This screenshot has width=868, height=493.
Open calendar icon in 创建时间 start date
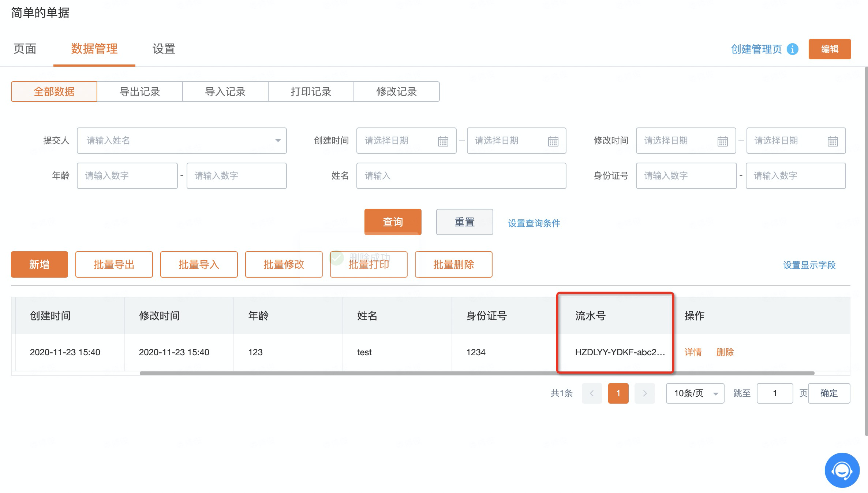click(x=443, y=141)
